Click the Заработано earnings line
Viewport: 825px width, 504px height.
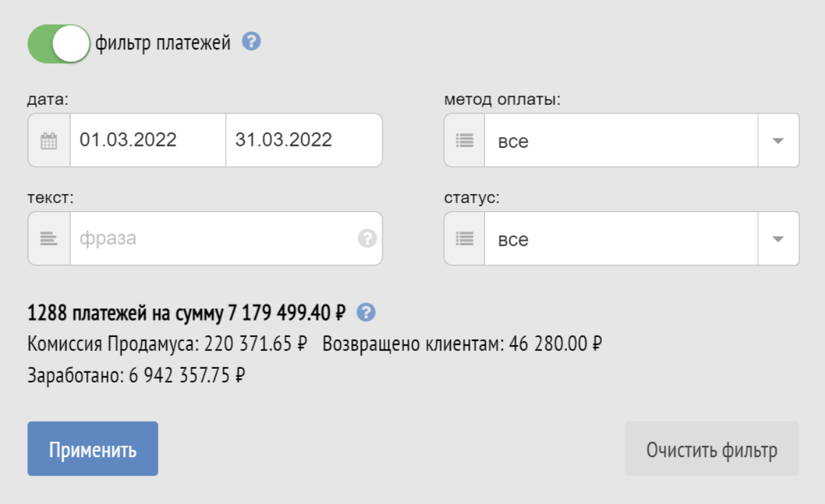tap(136, 375)
